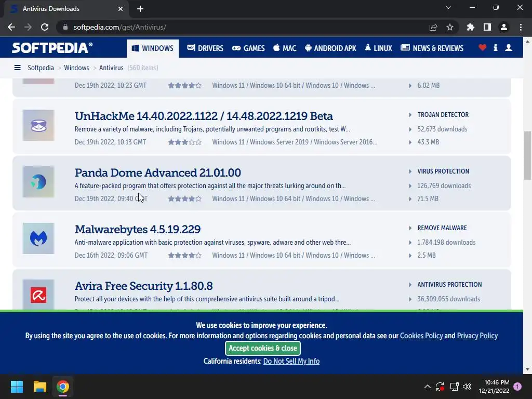Open the Chrome extensions puzzle icon
This screenshot has width=532, height=399.
point(471,27)
